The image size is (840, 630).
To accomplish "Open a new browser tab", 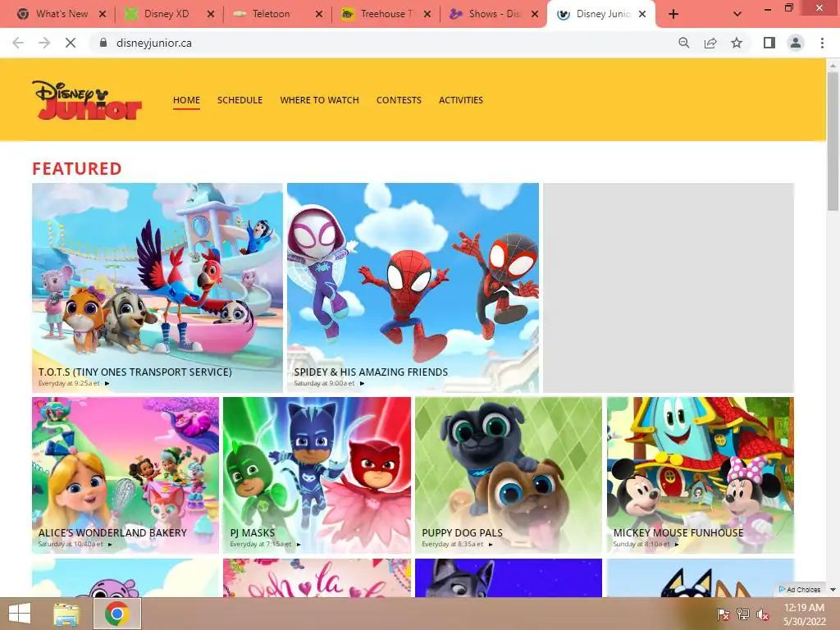I will (673, 15).
